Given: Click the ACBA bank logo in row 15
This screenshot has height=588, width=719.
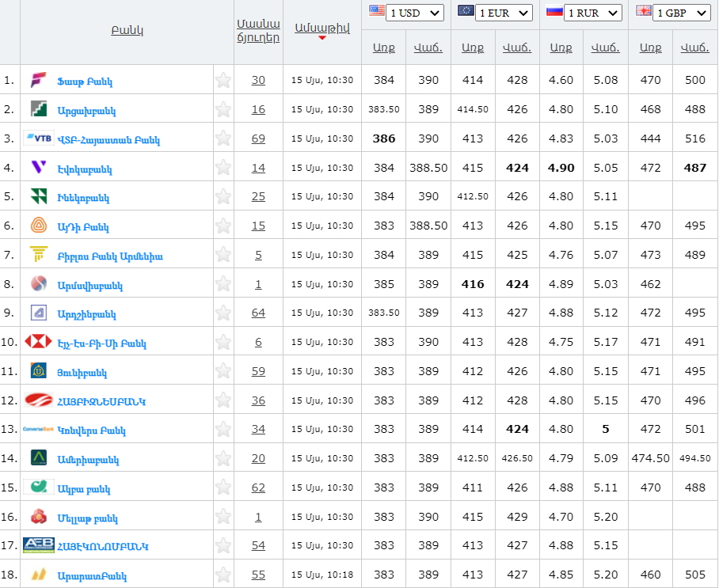Looking at the screenshot, I should (x=39, y=487).
